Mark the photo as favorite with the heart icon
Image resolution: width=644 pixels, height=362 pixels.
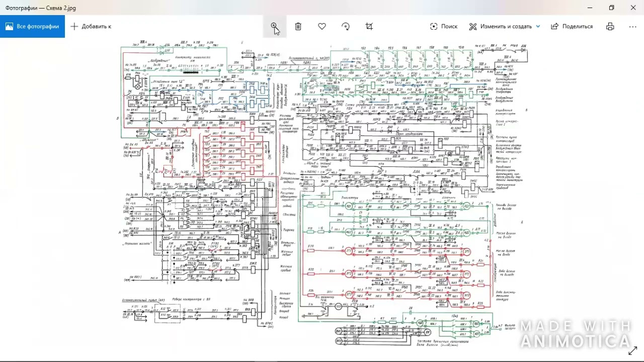tap(322, 26)
